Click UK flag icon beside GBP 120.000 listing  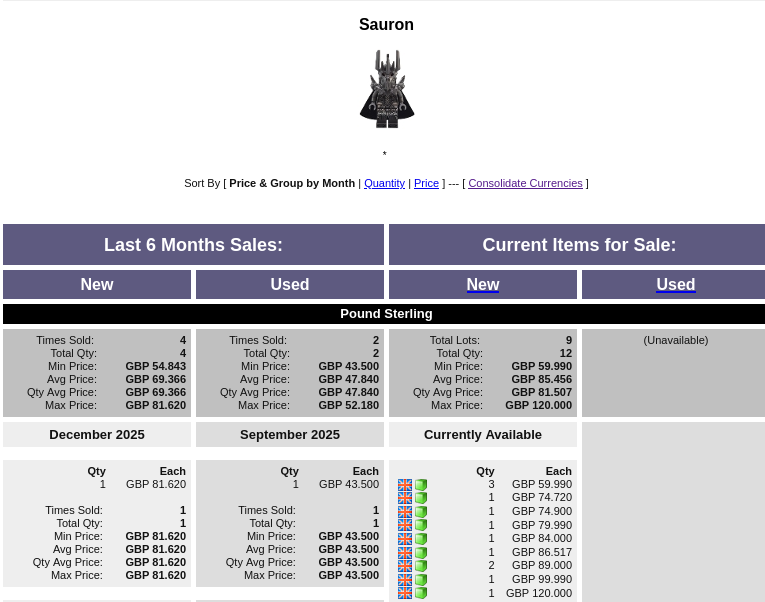(x=404, y=593)
